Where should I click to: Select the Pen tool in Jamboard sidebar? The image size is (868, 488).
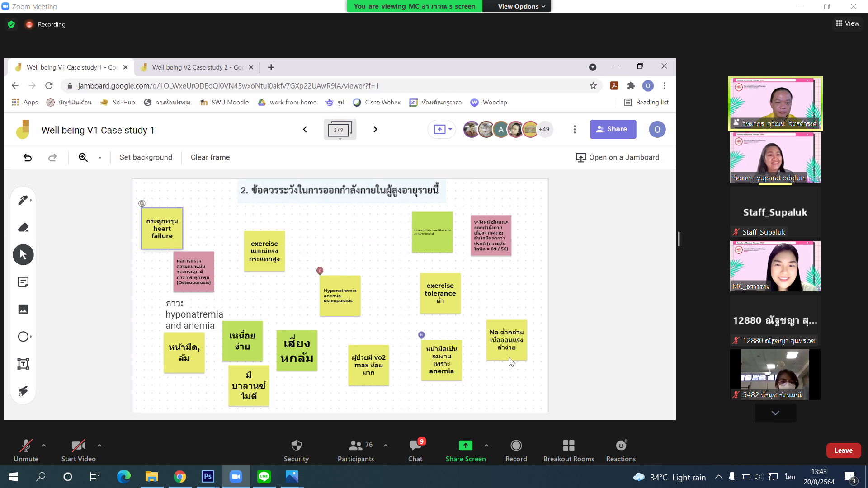(23, 200)
